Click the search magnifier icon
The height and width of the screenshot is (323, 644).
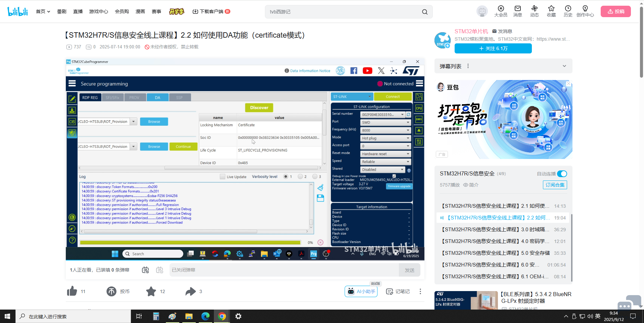pos(425,12)
